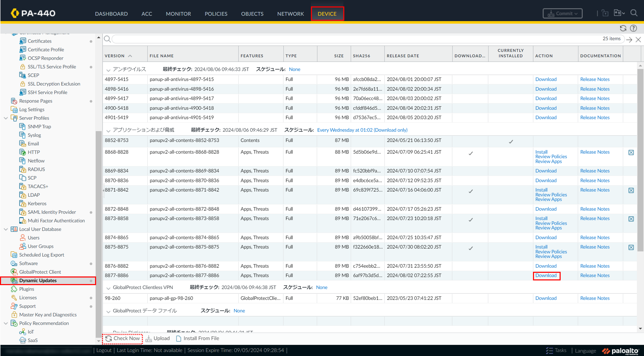Open antivirus schedule None link
Image resolution: width=644 pixels, height=356 pixels.
pos(294,69)
